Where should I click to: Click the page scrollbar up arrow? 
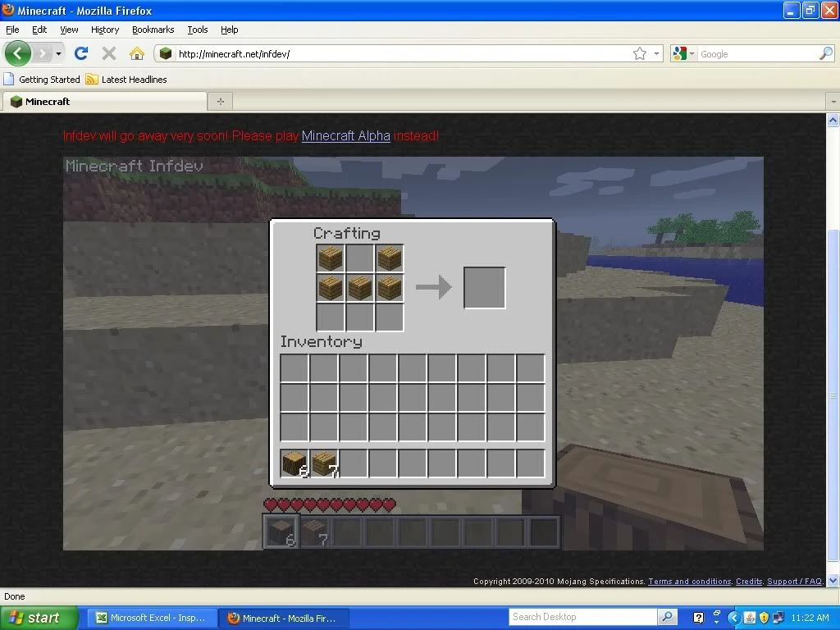[x=833, y=120]
